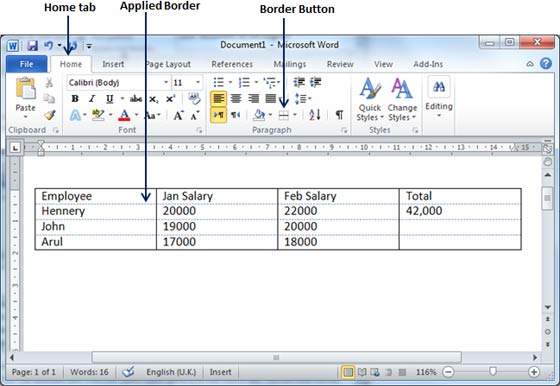Open Bullets style dropdown arrow
The image size is (560, 386).
click(x=230, y=82)
